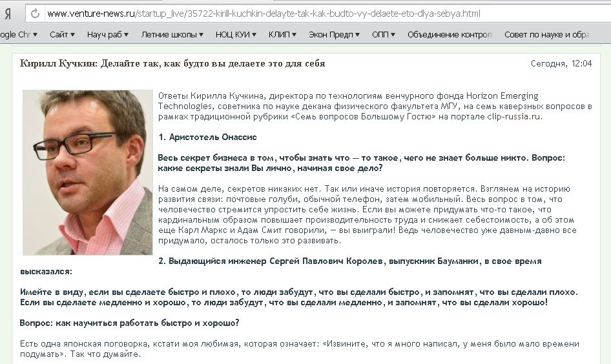
Task: Open the partially visible Google Chrome bookmark folder
Action: pos(19,35)
